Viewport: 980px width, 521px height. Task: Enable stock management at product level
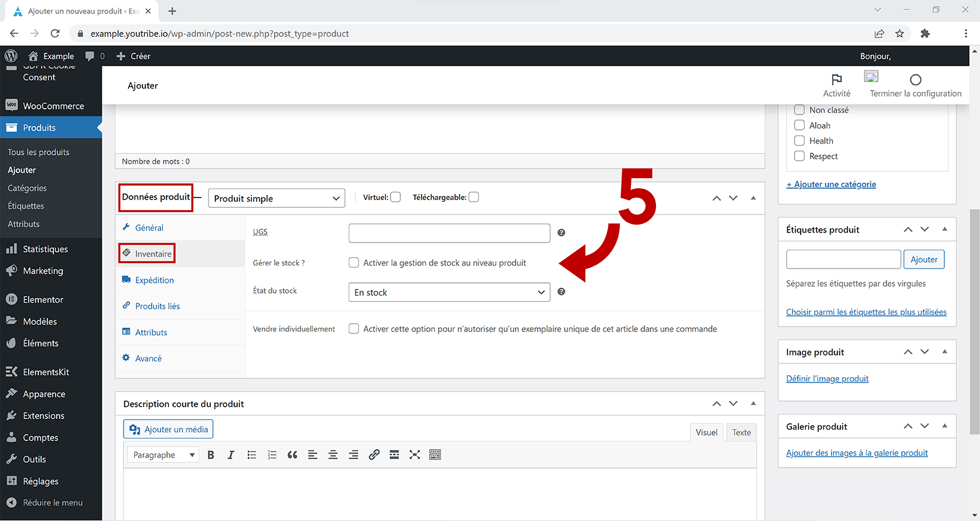tap(354, 263)
